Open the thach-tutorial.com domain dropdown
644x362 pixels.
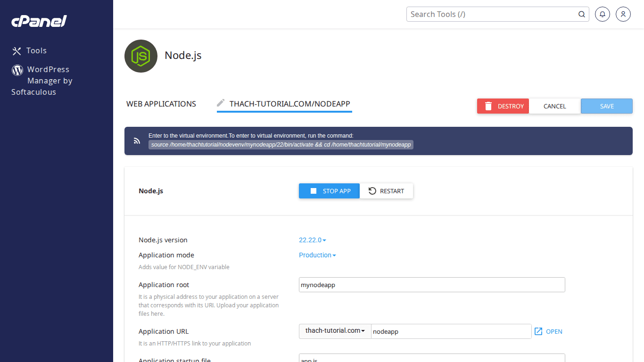[335, 331]
